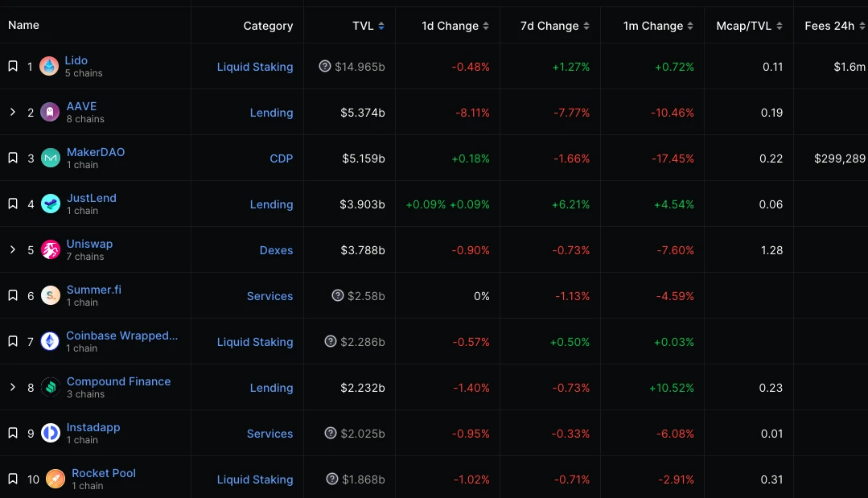Open Liquid Staking category for Lido
This screenshot has width=868, height=498.
pos(255,67)
